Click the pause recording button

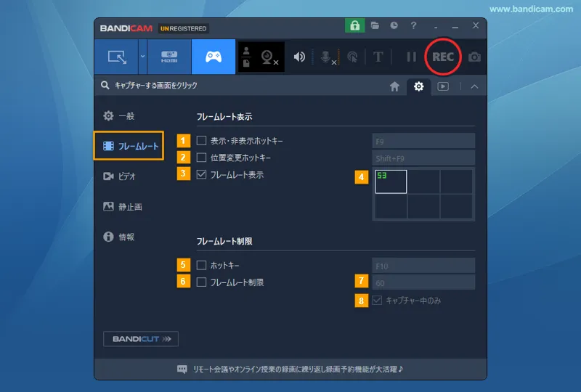point(411,57)
